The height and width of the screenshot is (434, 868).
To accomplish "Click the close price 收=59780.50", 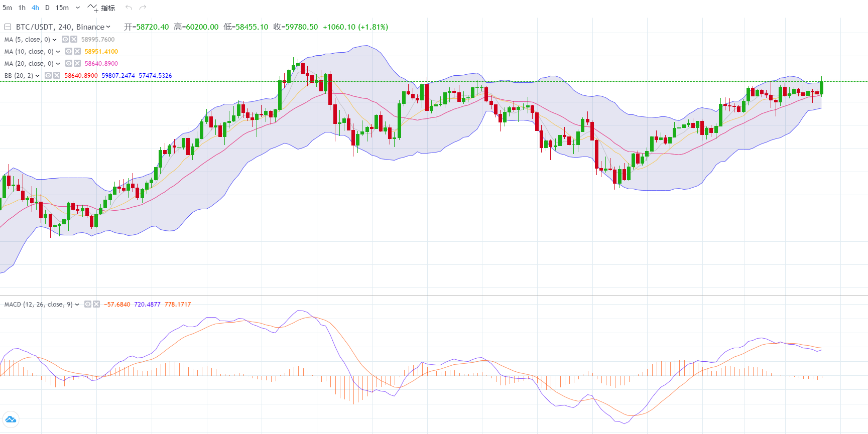I will pos(296,27).
